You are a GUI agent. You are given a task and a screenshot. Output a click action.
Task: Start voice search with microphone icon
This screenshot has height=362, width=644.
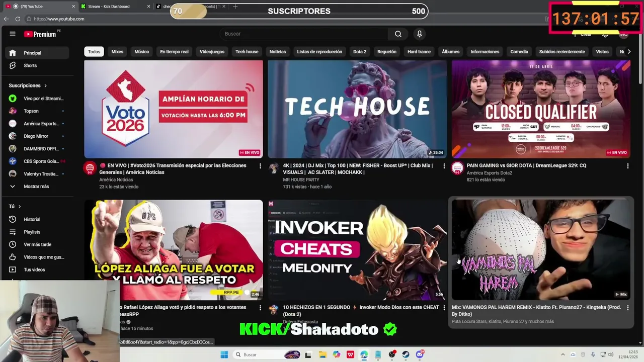(419, 34)
